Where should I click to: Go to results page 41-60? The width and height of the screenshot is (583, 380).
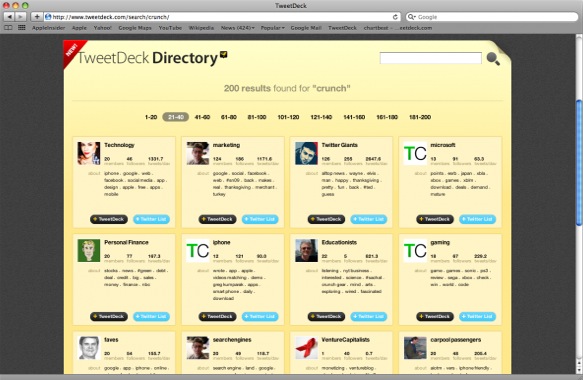[x=202, y=117]
